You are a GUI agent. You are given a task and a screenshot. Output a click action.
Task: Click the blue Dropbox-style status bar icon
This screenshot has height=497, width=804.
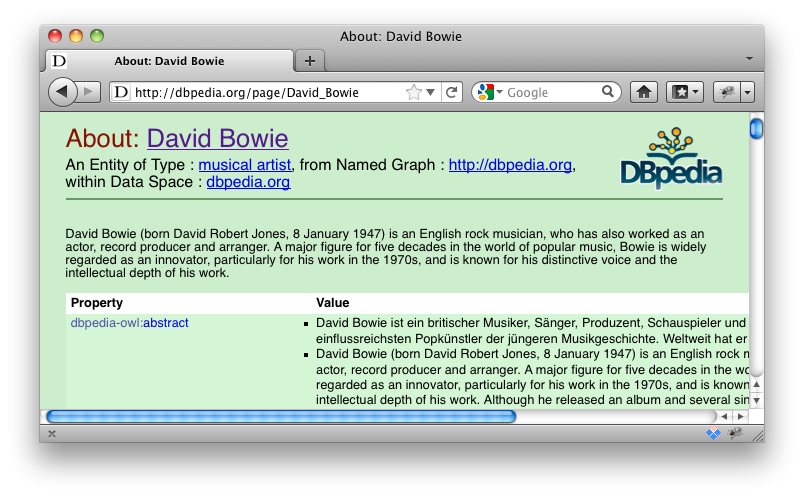click(x=713, y=433)
